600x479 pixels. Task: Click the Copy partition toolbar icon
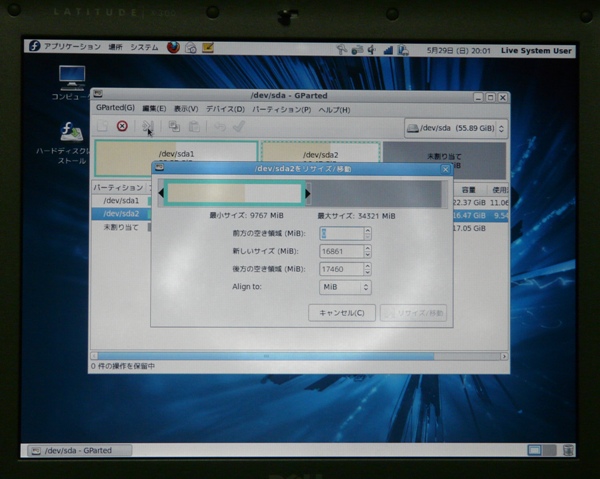pos(174,126)
